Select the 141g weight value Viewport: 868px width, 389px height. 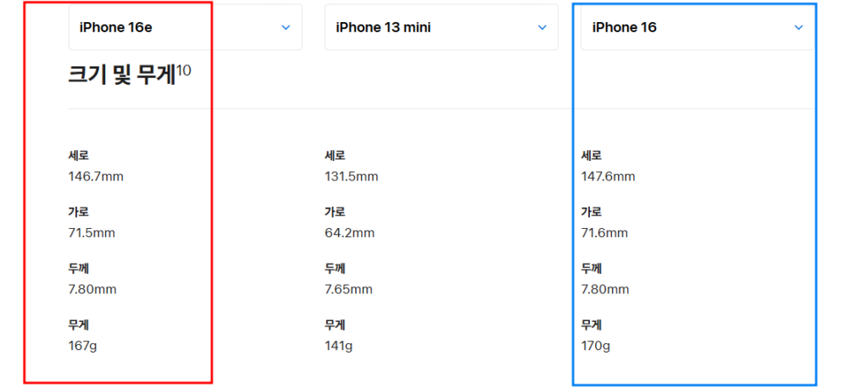click(x=337, y=346)
